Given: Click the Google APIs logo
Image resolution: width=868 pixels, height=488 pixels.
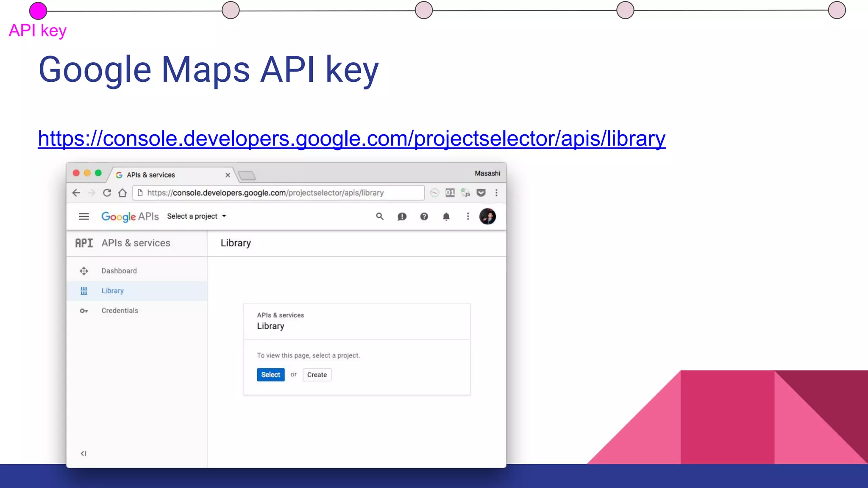Looking at the screenshot, I should 130,216.
